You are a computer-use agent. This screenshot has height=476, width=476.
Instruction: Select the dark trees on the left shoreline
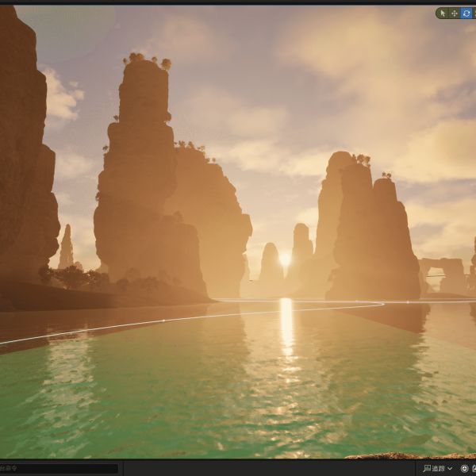[x=75, y=278]
